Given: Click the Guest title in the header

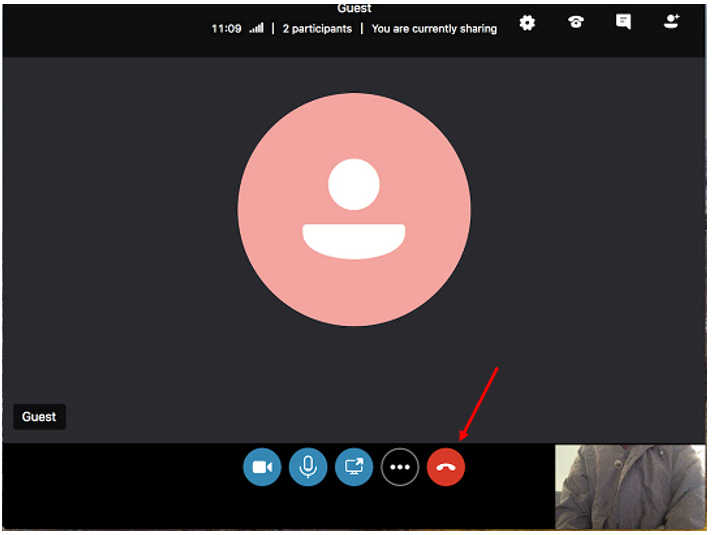Looking at the screenshot, I should coord(354,8).
